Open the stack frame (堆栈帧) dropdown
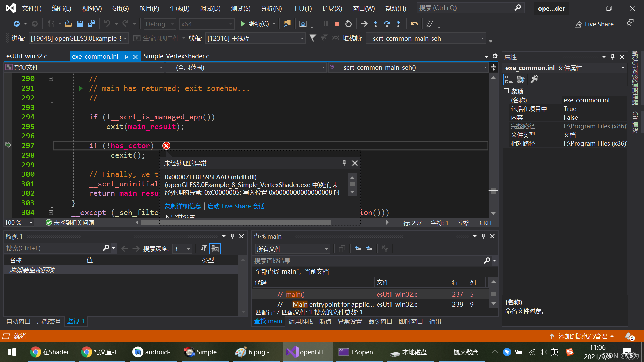The width and height of the screenshot is (644, 362). [426, 38]
